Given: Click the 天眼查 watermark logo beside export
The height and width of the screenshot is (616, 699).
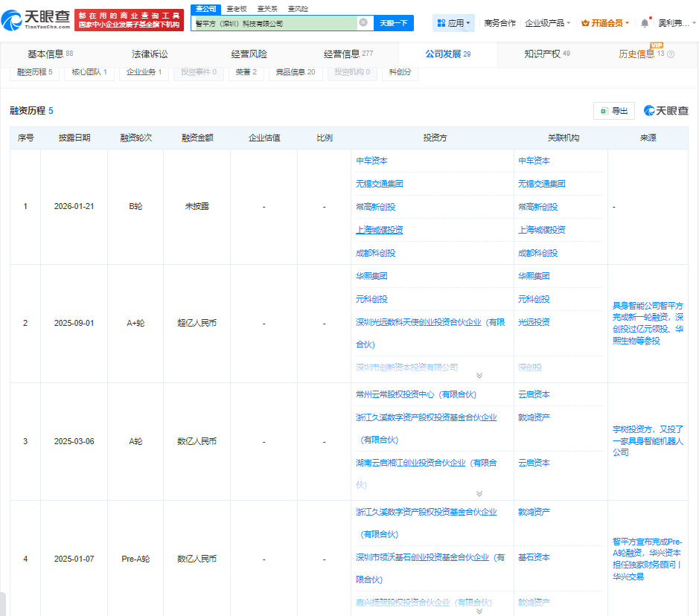Looking at the screenshot, I should pyautogui.click(x=666, y=111).
